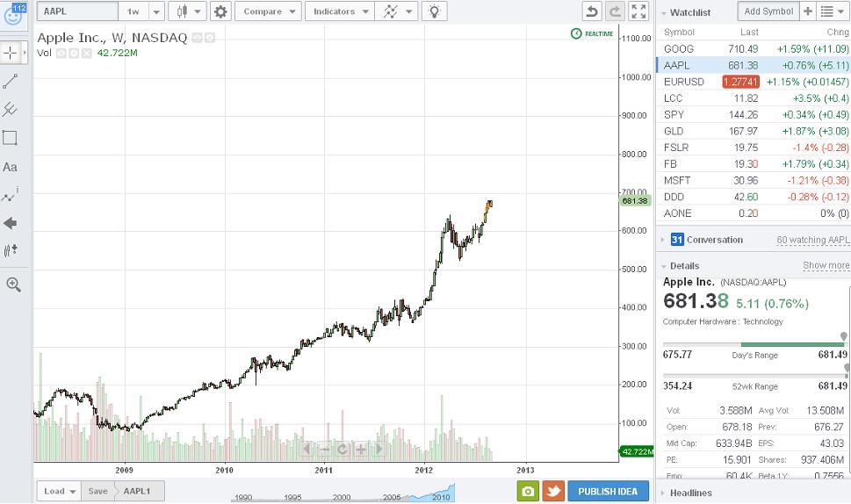The width and height of the screenshot is (851, 504).
Task: Open the candlestick chart style dropdown
Action: pos(187,11)
